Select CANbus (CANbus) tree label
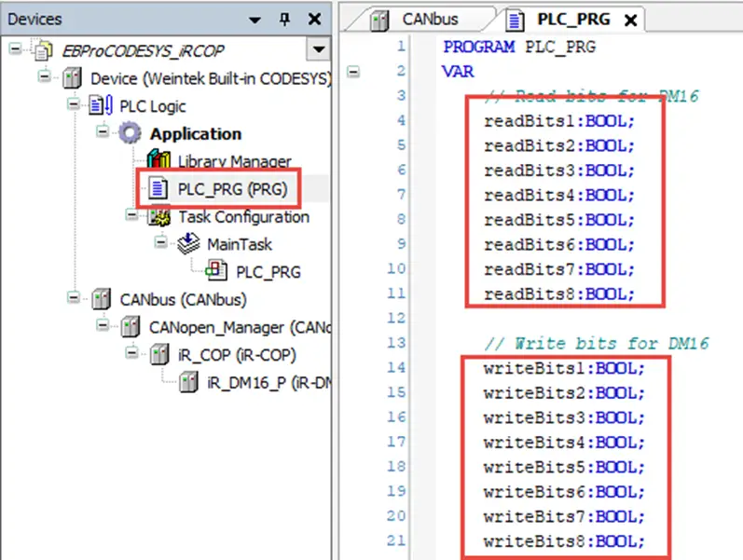Screen dimensions: 743x560 [x=184, y=299]
